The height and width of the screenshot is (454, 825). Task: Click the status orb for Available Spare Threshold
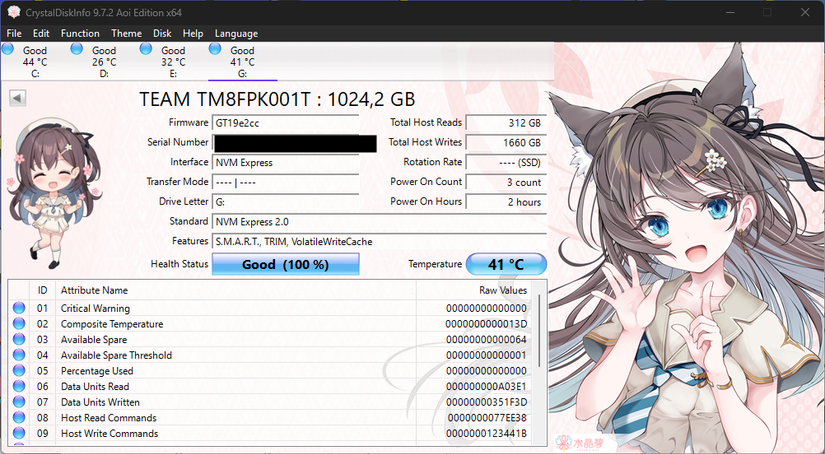point(19,355)
